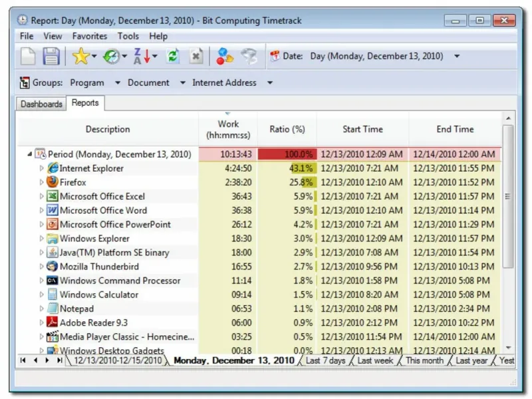This screenshot has height=399, width=532.
Task: Click the vertical scrollbar thumb
Action: 508,196
